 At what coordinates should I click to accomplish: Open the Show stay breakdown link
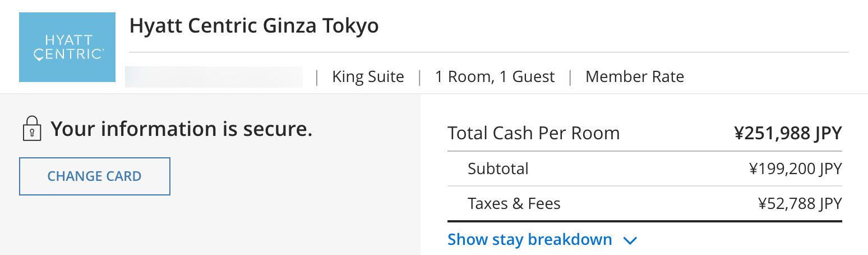[529, 240]
